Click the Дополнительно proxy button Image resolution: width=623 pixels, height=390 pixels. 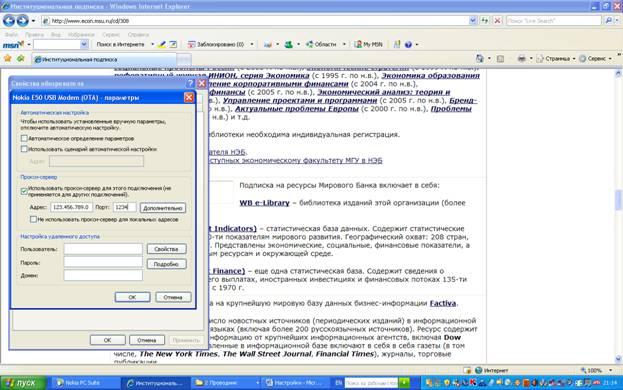click(163, 208)
